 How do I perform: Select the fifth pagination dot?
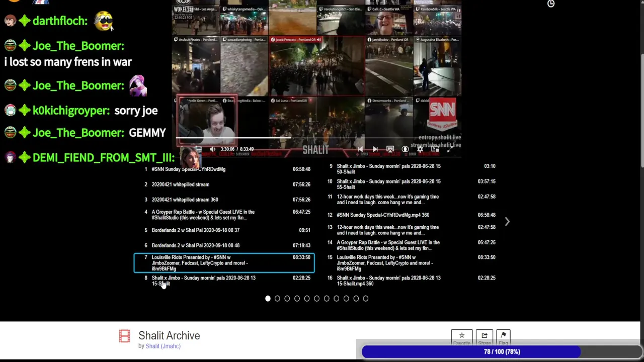[307, 299]
